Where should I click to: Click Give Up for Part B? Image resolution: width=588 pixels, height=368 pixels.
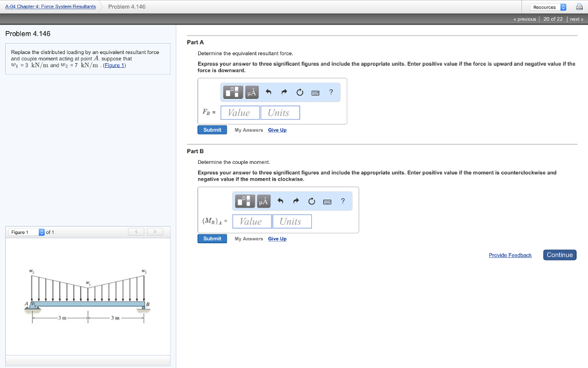coord(277,239)
